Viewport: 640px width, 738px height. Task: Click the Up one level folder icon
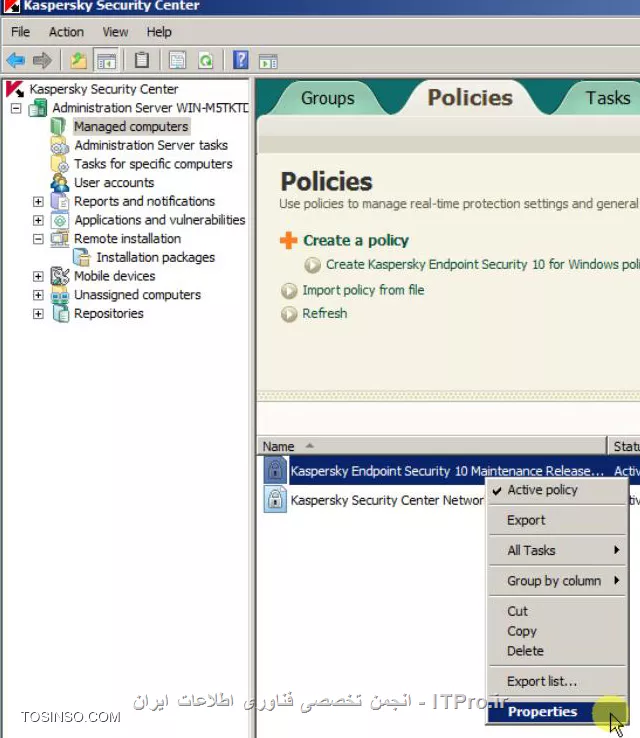point(78,60)
